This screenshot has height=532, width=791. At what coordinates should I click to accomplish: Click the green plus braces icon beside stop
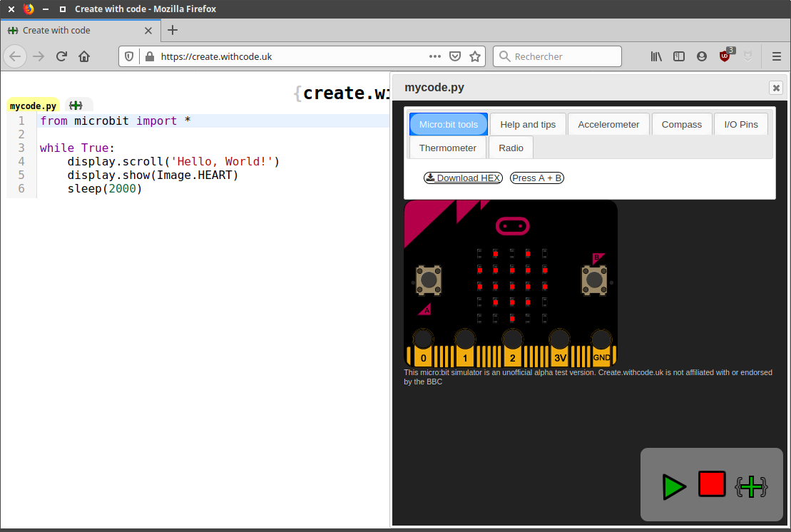[751, 487]
